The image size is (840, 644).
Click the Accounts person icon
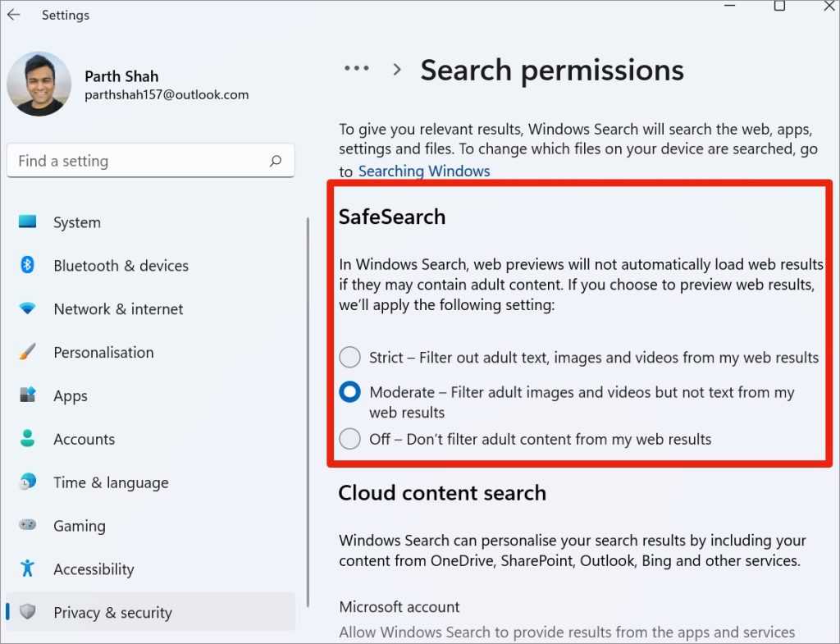(28, 439)
